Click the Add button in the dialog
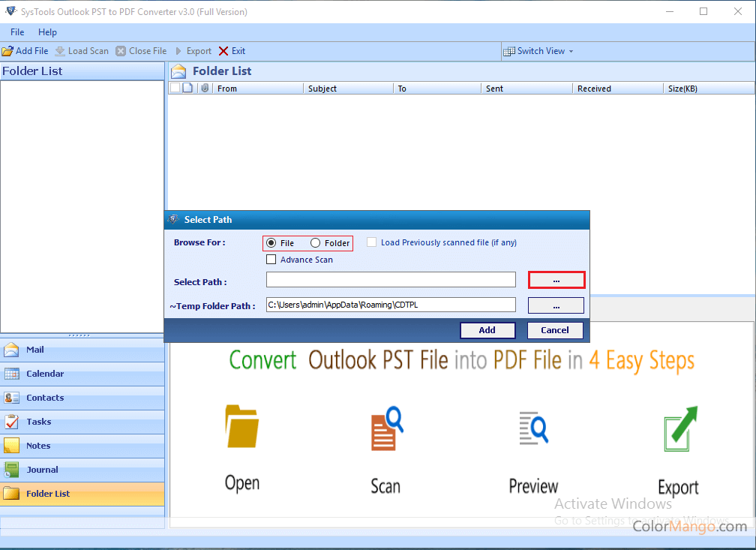The width and height of the screenshot is (756, 550). (x=487, y=330)
